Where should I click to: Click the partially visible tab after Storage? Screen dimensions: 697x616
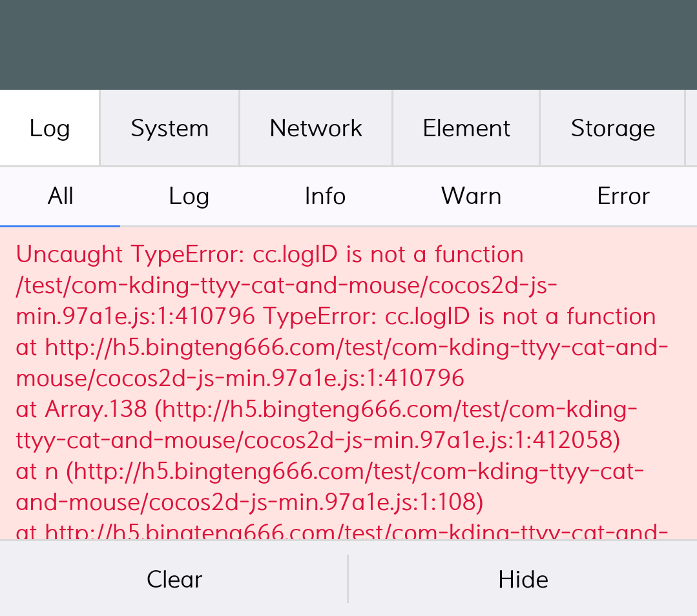[691, 128]
